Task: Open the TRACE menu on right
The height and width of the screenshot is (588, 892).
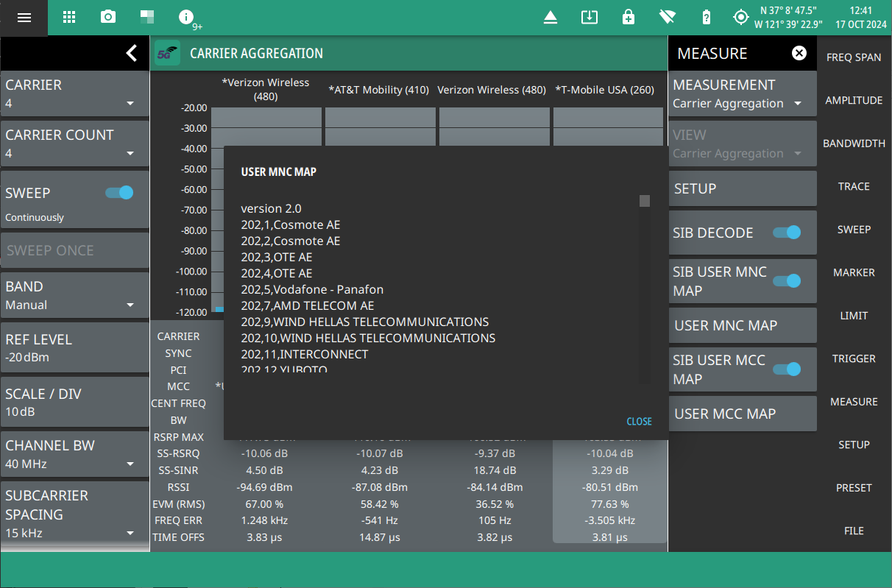Action: [x=854, y=187]
